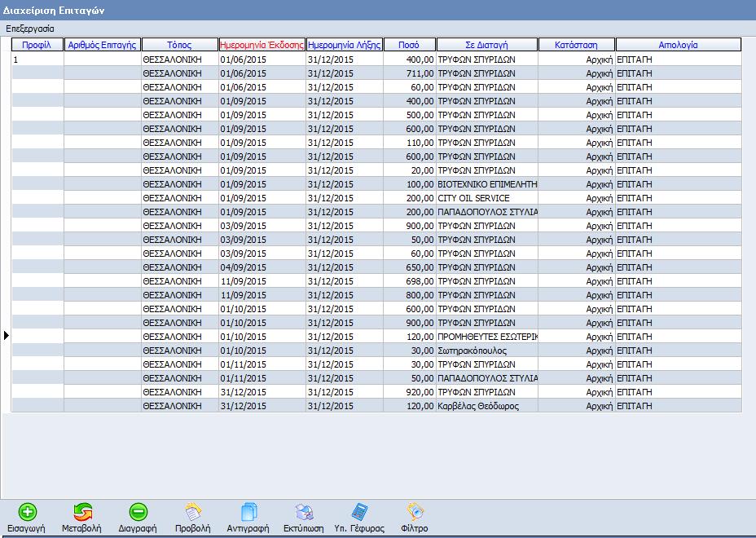Sort by the Ποσό column header
This screenshot has height=538, width=756.
[x=410, y=45]
